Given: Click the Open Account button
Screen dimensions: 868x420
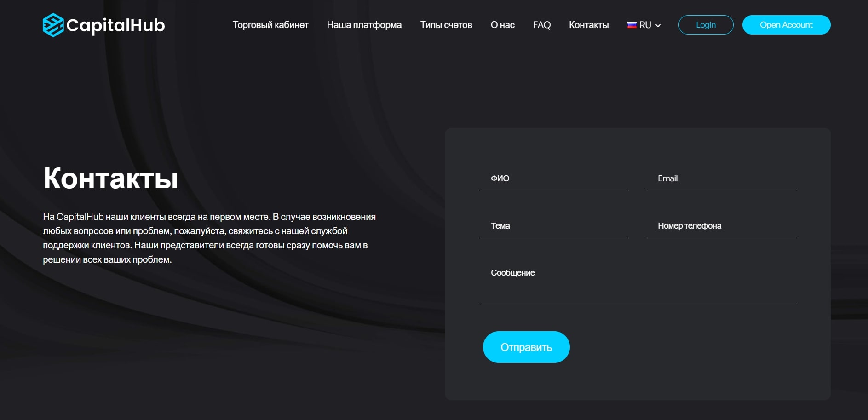Looking at the screenshot, I should pyautogui.click(x=787, y=25).
